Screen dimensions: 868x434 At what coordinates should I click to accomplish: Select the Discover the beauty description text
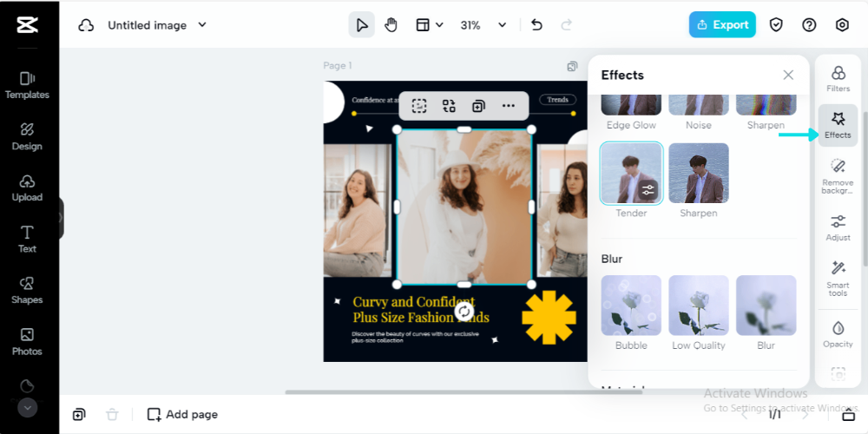[415, 337]
